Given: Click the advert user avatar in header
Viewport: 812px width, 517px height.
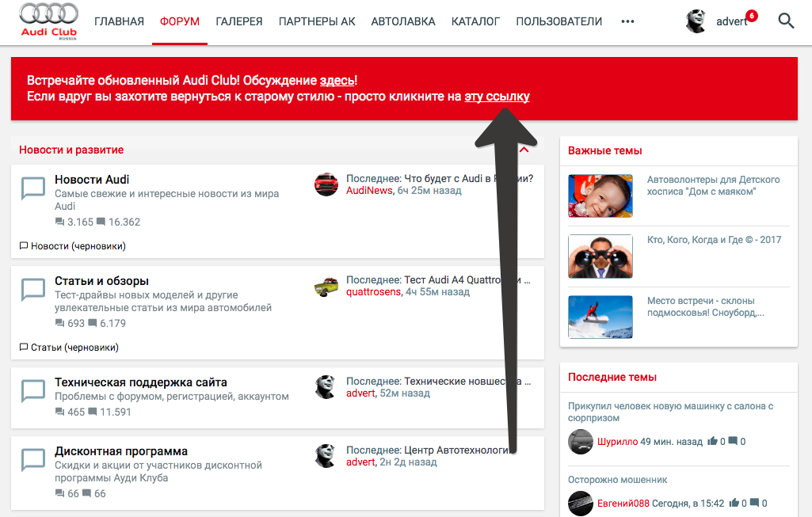Looking at the screenshot, I should pos(696,21).
